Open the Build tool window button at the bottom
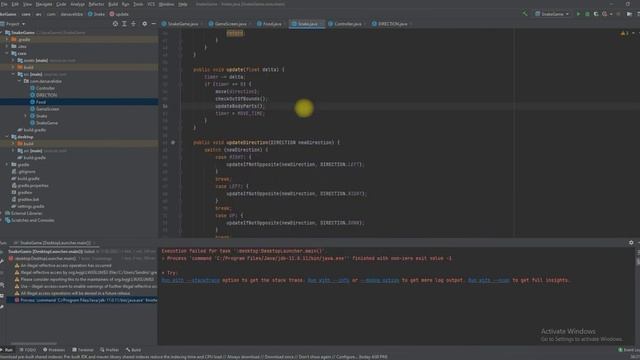Image resolution: width=640 pixels, height=360 pixels. tap(133, 350)
